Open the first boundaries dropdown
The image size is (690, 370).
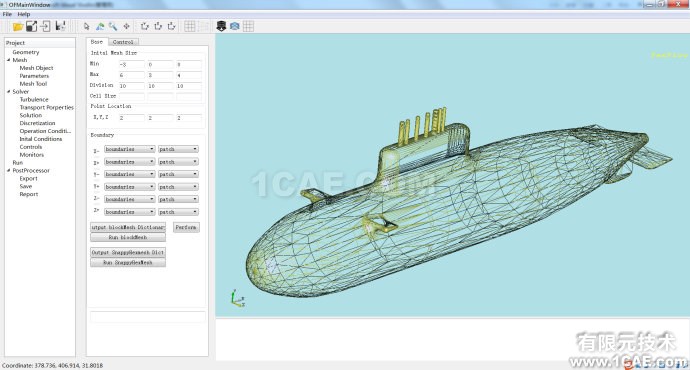pos(129,149)
